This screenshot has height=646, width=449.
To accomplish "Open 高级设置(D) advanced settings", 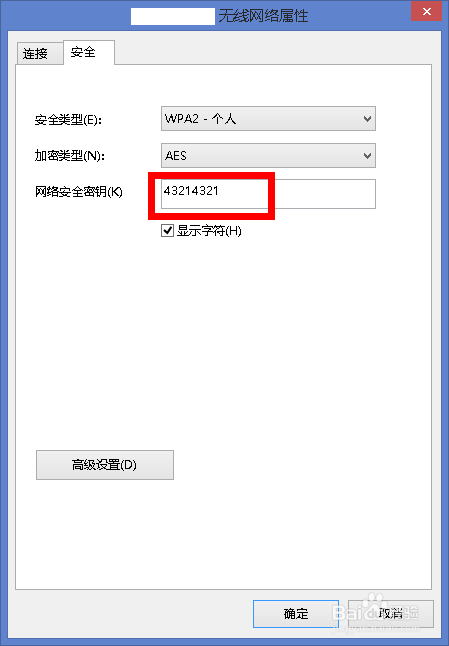I will click(105, 465).
